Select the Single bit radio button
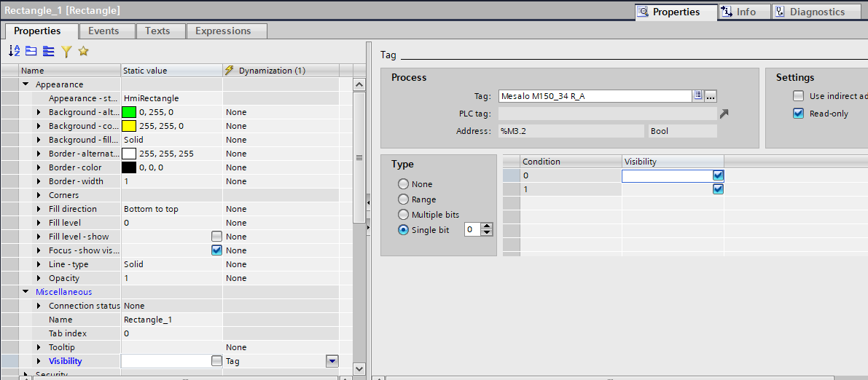Viewport: 868px width, 380px height. pos(403,230)
